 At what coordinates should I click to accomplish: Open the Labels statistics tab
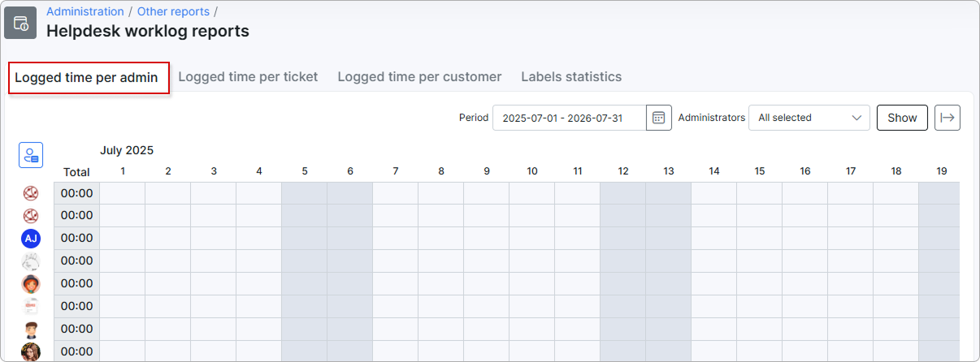pyautogui.click(x=571, y=76)
